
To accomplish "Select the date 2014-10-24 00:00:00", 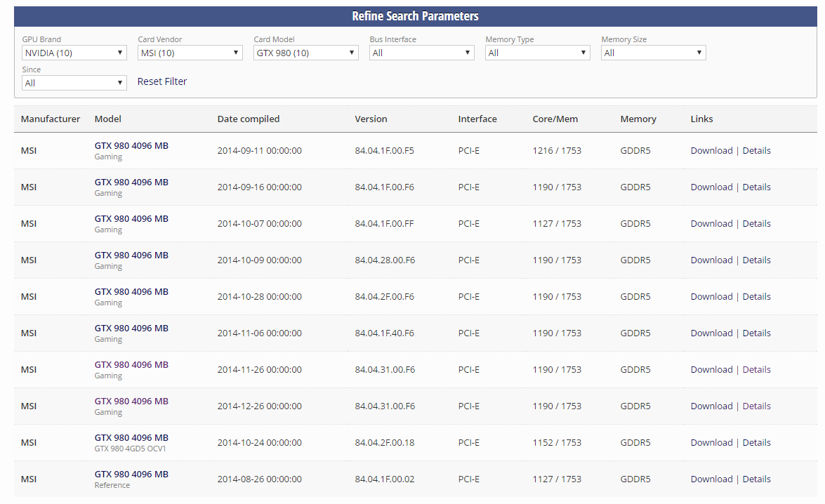I will [x=259, y=442].
